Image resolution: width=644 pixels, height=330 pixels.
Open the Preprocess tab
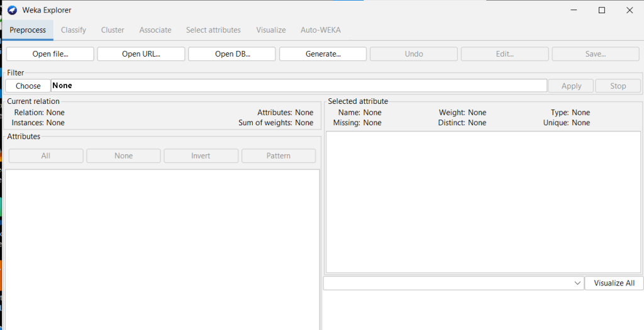[x=28, y=30]
